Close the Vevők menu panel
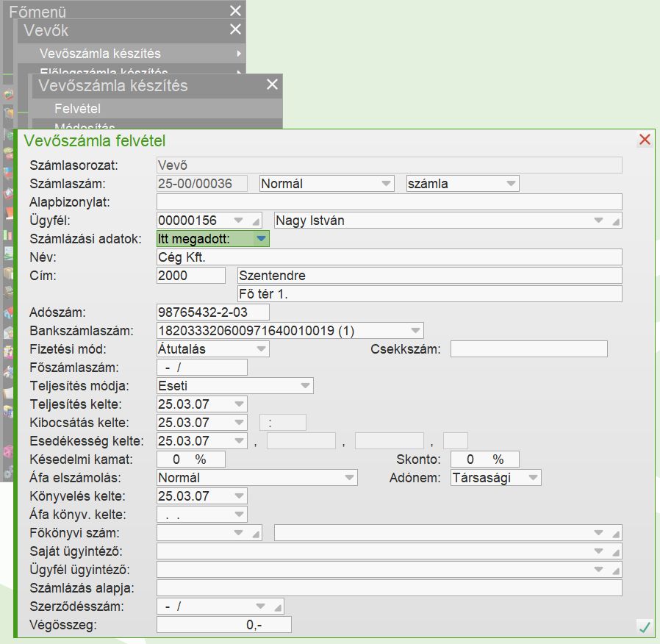The image size is (660, 644). pos(235,29)
